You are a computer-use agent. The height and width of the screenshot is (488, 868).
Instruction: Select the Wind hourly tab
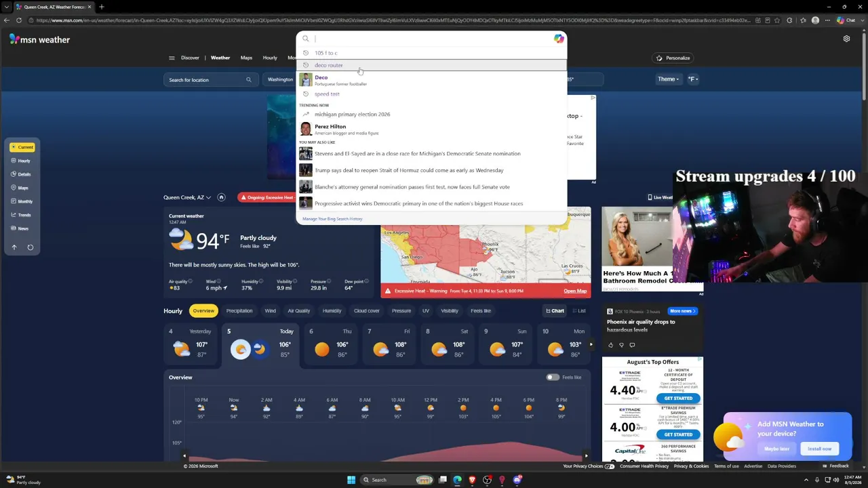[x=270, y=311]
